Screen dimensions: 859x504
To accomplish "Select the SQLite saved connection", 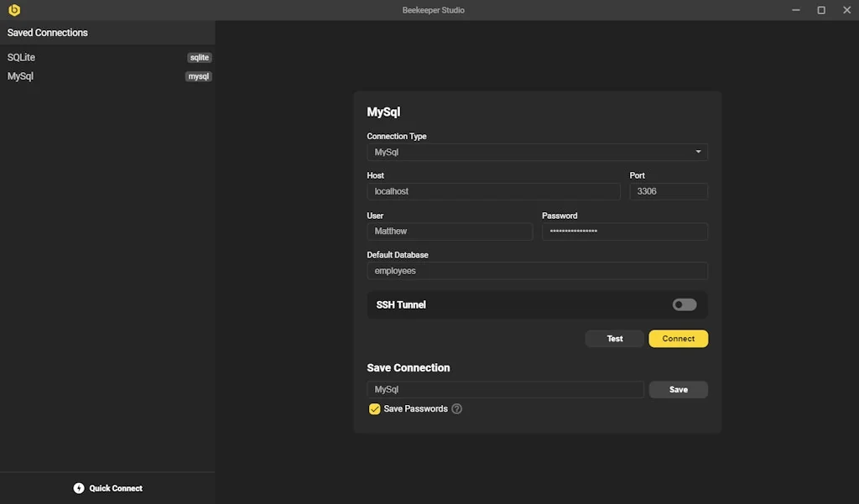I will pyautogui.click(x=84, y=57).
